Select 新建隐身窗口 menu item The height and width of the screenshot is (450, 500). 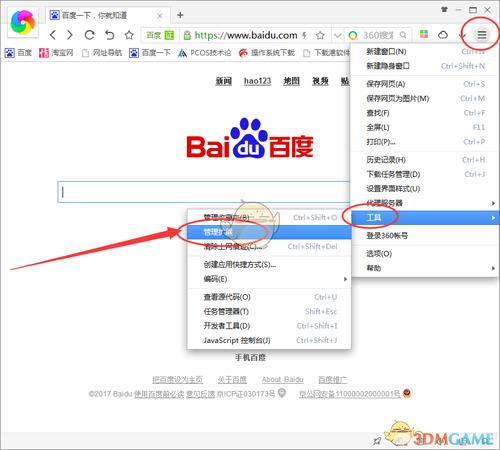(425, 66)
